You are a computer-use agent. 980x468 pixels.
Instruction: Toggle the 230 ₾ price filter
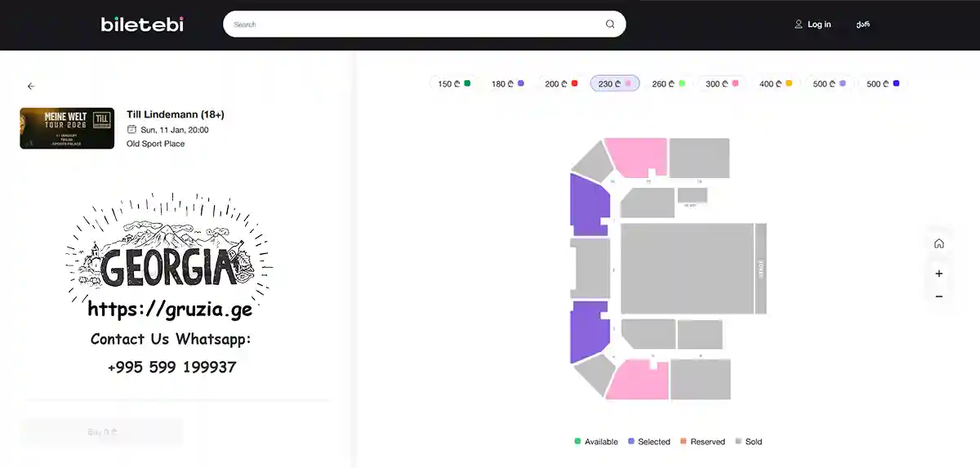[x=615, y=83]
